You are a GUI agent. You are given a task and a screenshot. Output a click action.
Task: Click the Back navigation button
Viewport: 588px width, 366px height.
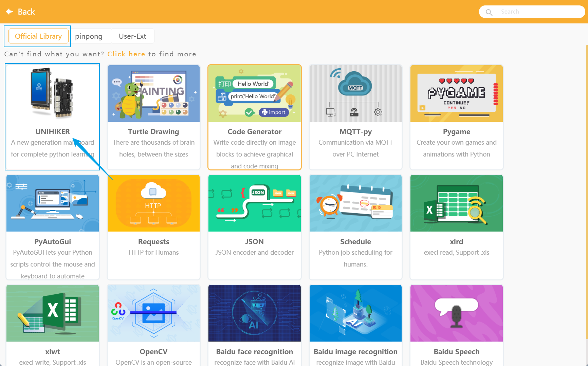[20, 12]
